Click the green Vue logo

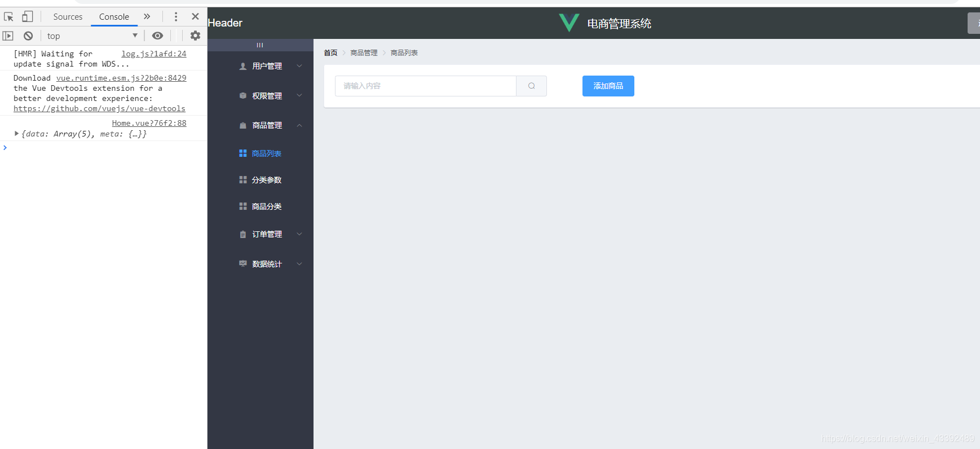(569, 23)
